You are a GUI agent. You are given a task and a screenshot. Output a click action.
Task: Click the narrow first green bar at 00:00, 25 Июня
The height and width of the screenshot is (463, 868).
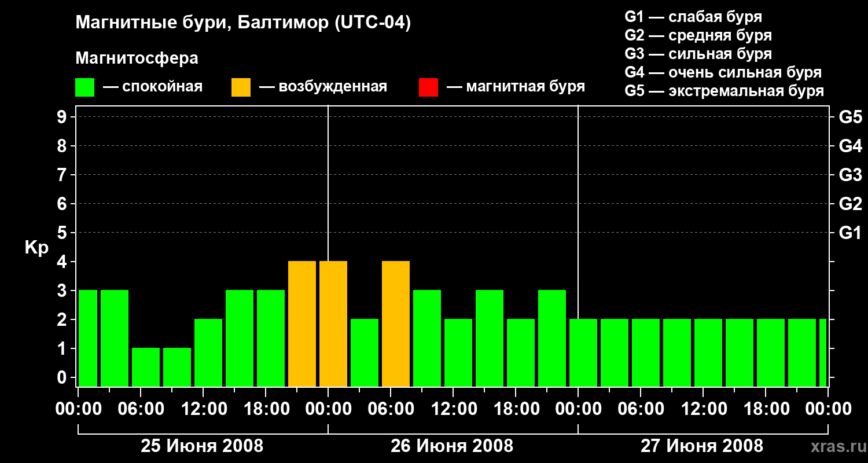(88, 338)
